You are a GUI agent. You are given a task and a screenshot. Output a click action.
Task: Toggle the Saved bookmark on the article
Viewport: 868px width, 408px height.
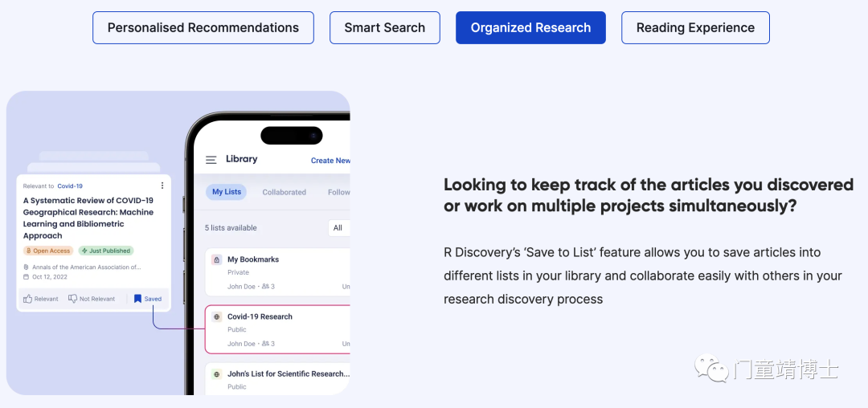pos(148,299)
